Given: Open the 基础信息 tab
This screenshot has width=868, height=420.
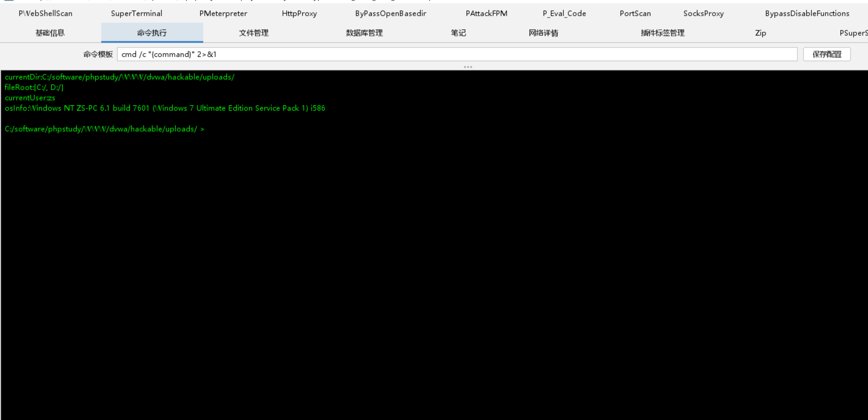Looking at the screenshot, I should tap(50, 33).
